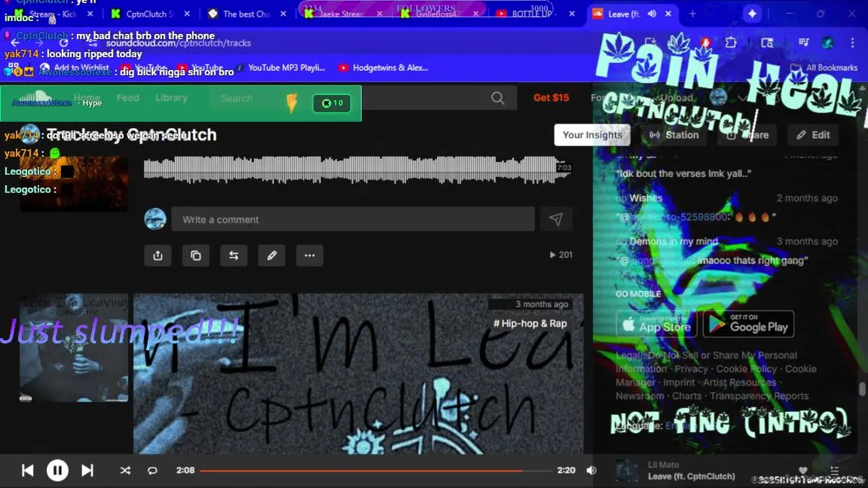
Task: Switch to the BOTTLE UP YouTube tab
Action: pyautogui.click(x=532, y=14)
